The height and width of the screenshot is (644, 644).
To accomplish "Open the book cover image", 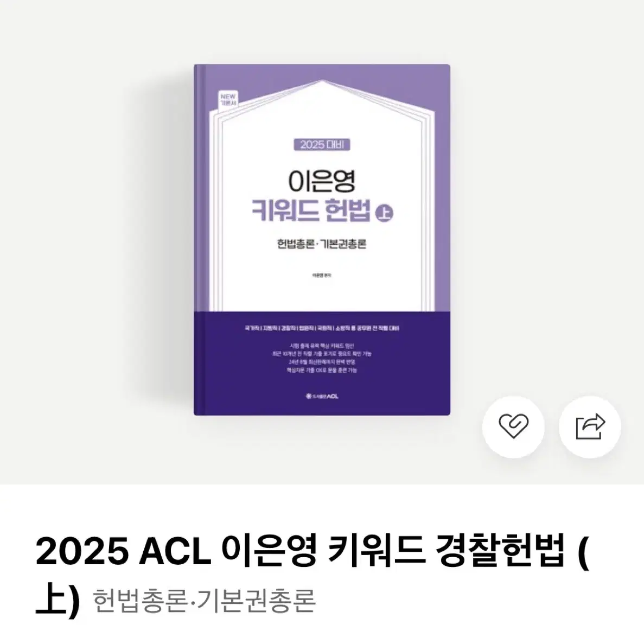I will [x=322, y=240].
